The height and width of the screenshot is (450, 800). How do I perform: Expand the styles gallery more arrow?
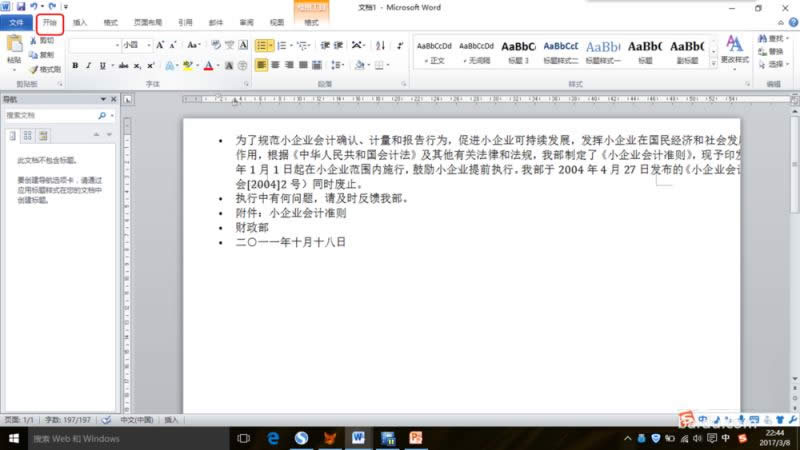712,64
